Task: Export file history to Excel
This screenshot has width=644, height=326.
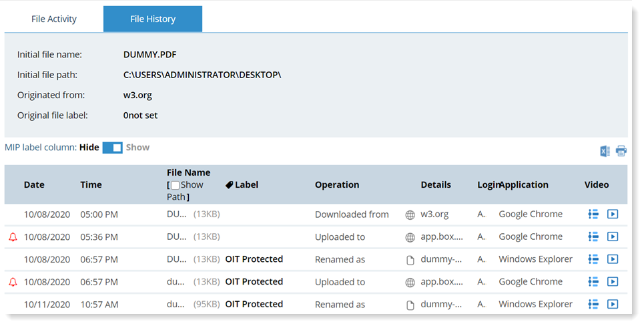Action: tap(605, 151)
